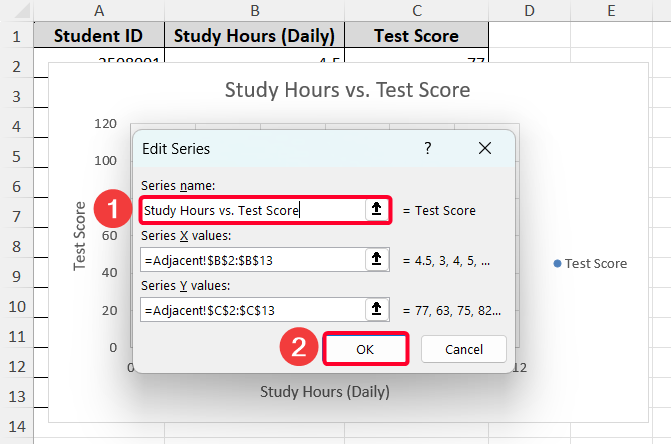Click the Series Y values range selector icon
The height and width of the screenshot is (444, 671).
(376, 310)
